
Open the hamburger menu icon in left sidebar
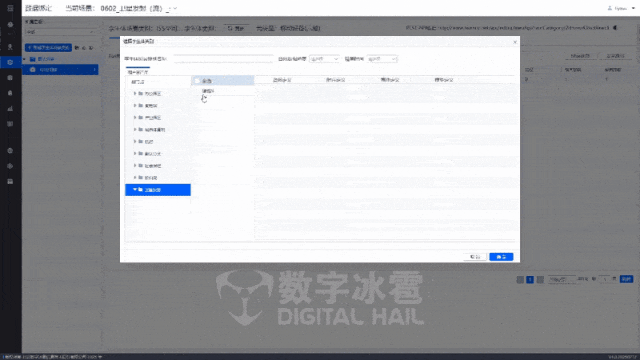(x=10, y=8)
